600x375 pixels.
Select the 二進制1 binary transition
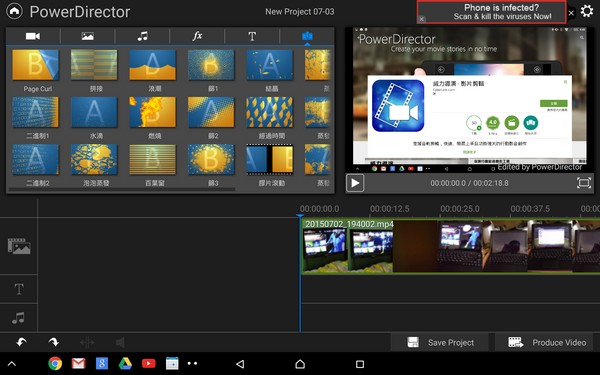[36, 112]
